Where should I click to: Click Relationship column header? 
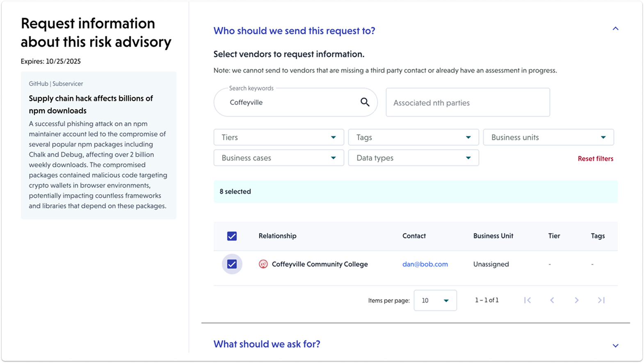(x=277, y=236)
